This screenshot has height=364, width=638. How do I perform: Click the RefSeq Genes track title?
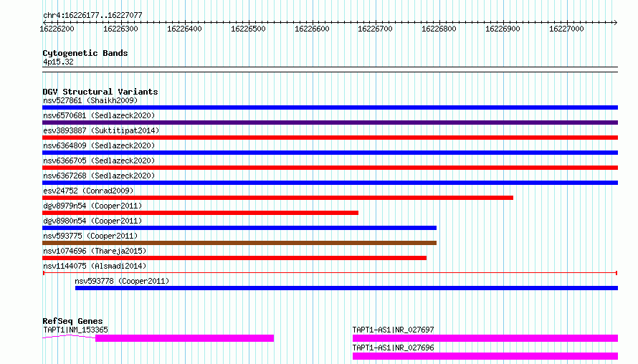pyautogui.click(x=72, y=321)
